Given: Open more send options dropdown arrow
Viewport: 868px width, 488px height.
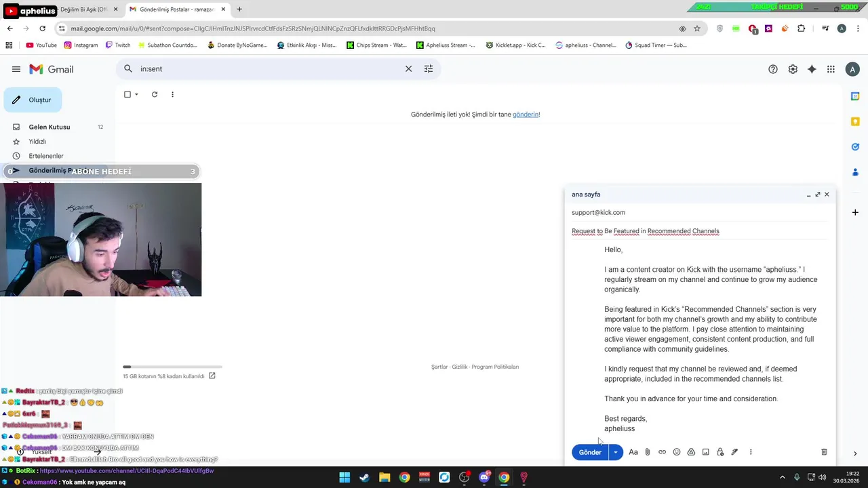Looking at the screenshot, I should 616,452.
